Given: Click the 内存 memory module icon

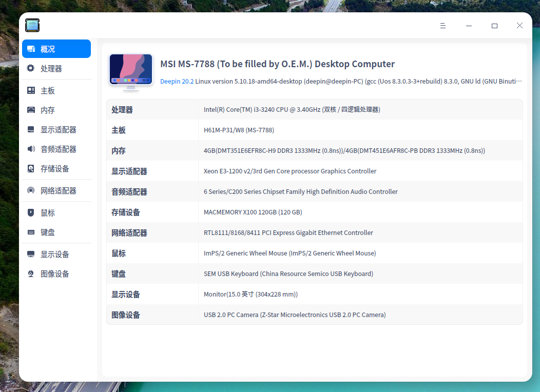Looking at the screenshot, I should [31, 110].
